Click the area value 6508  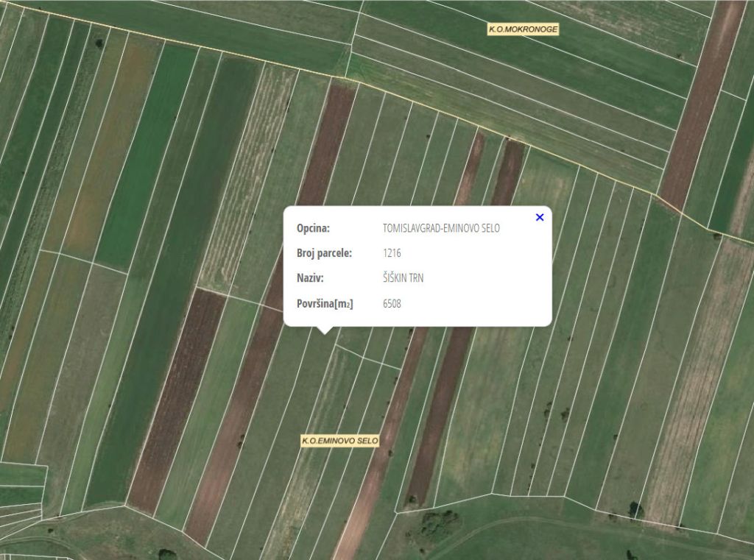(392, 303)
